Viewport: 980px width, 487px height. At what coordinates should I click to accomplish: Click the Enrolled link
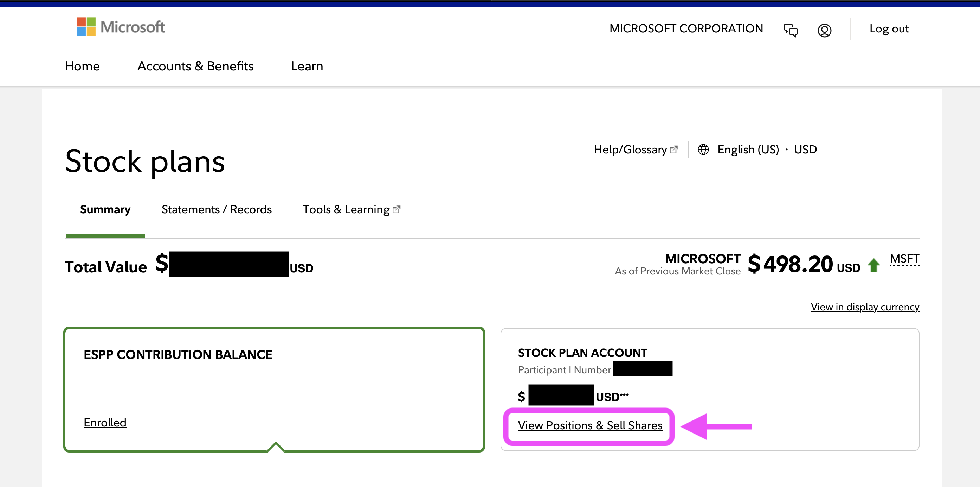coord(105,423)
